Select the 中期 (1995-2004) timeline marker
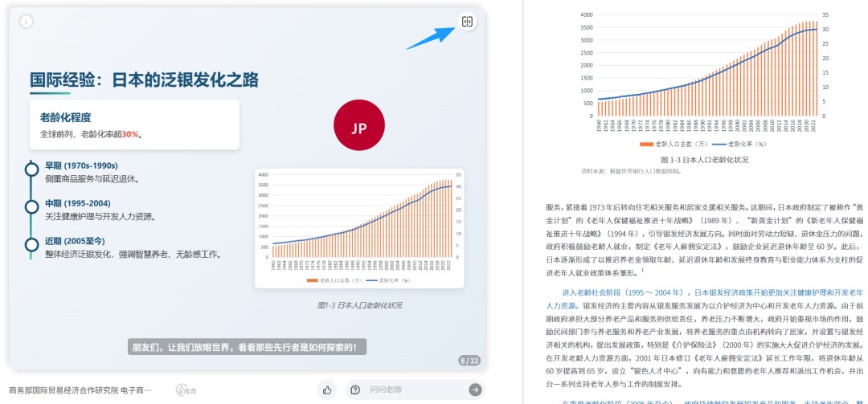The width and height of the screenshot is (868, 404). (x=31, y=207)
